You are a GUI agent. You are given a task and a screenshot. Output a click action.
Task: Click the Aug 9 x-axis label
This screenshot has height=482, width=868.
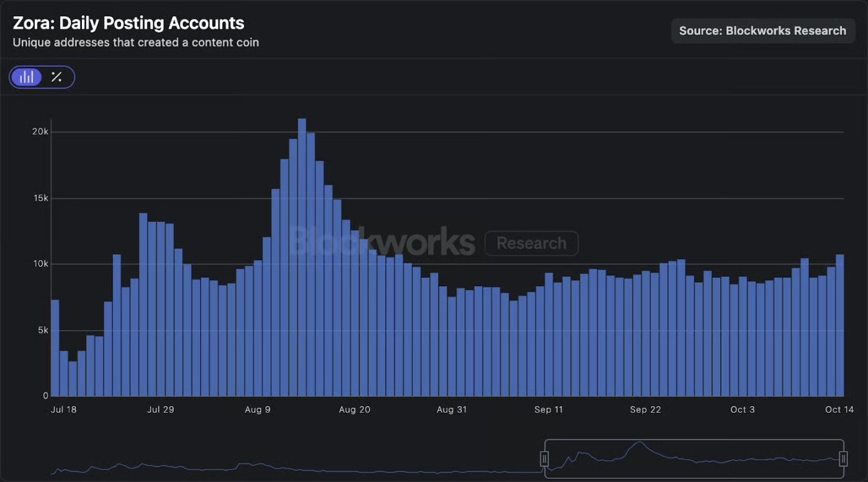(257, 410)
